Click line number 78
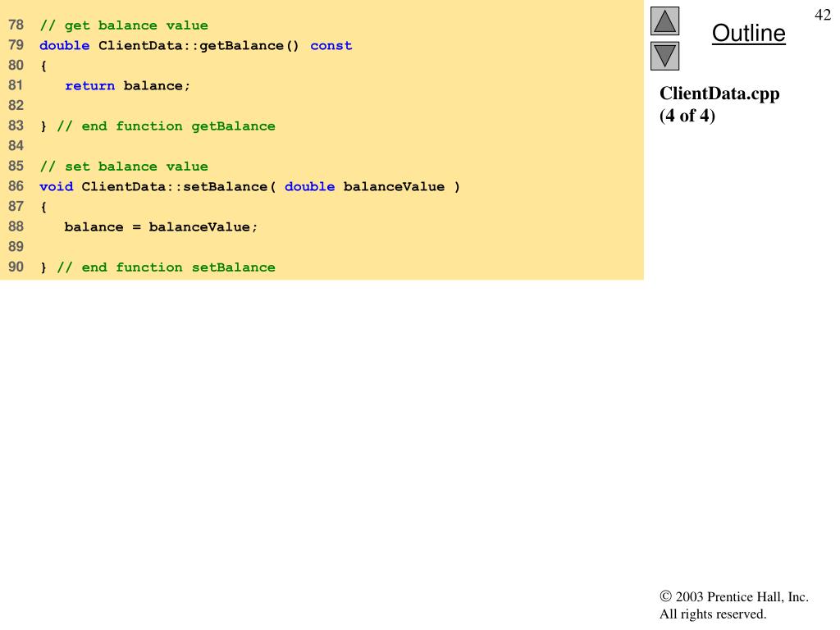Viewport: 840px width, 630px height. (16, 25)
